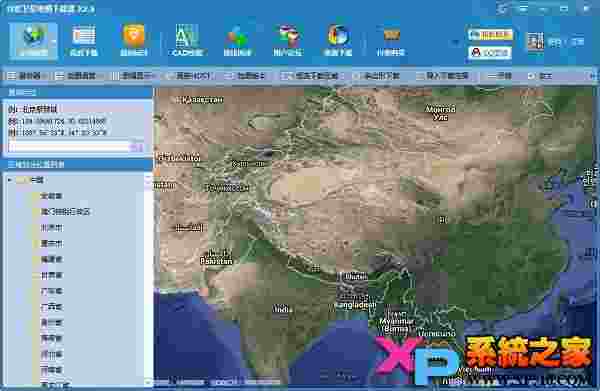
Task: Click the yellow-labeled button above the QQ button
Action: [x=490, y=35]
